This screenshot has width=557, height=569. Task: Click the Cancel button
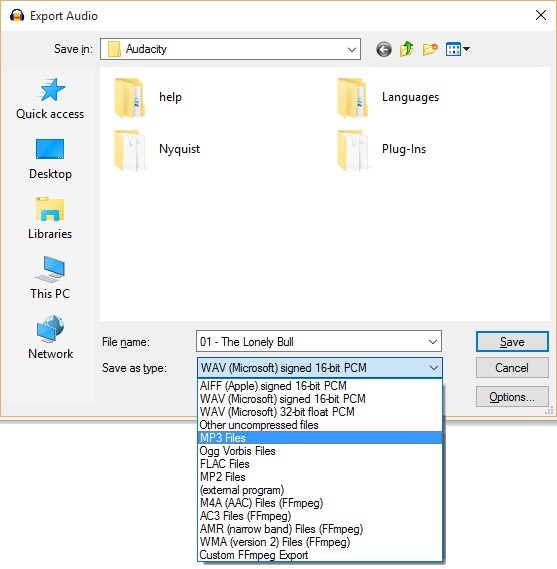point(512,368)
